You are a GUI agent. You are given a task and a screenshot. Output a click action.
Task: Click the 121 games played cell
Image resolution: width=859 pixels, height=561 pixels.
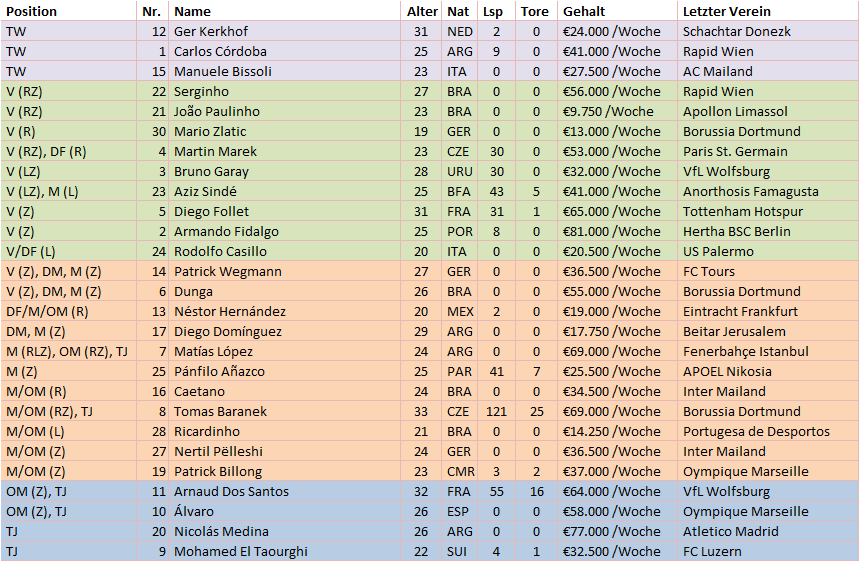[496, 411]
